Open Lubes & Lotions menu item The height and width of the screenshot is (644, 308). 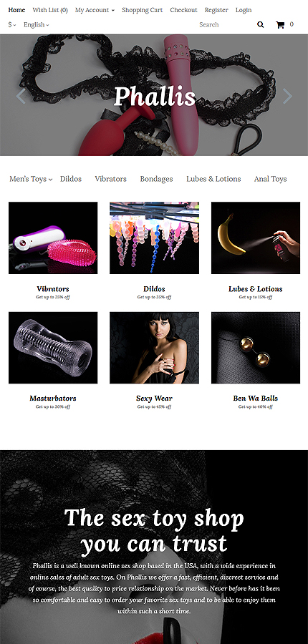point(213,179)
